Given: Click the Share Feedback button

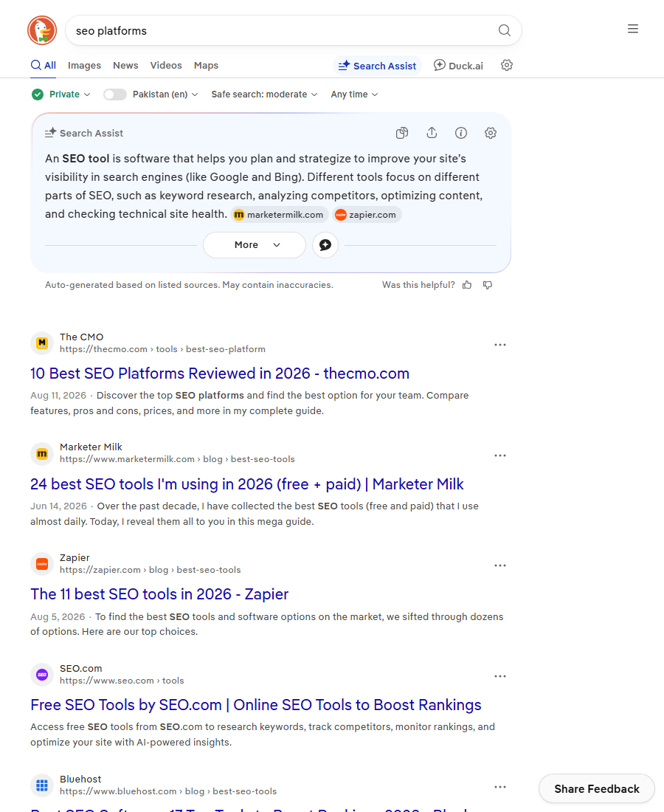Looking at the screenshot, I should click(597, 788).
